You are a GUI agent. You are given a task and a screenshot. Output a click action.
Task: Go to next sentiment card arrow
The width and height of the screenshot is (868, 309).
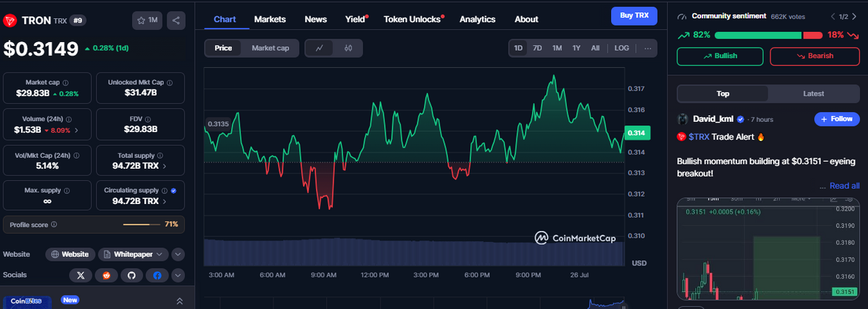pos(854,16)
